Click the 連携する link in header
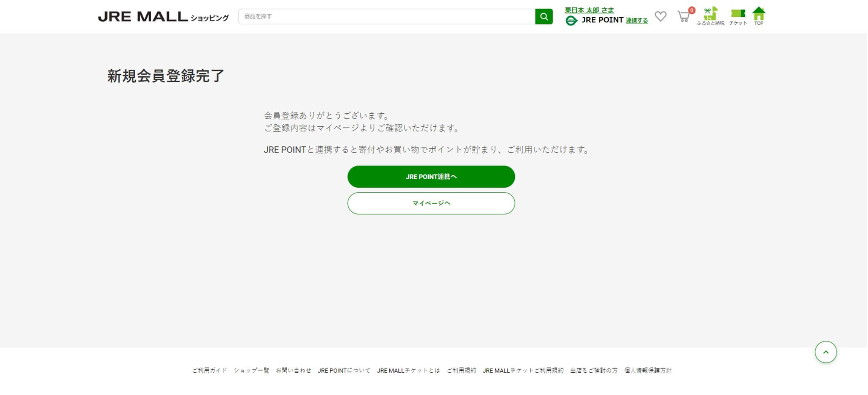The height and width of the screenshot is (395, 868). pyautogui.click(x=636, y=20)
